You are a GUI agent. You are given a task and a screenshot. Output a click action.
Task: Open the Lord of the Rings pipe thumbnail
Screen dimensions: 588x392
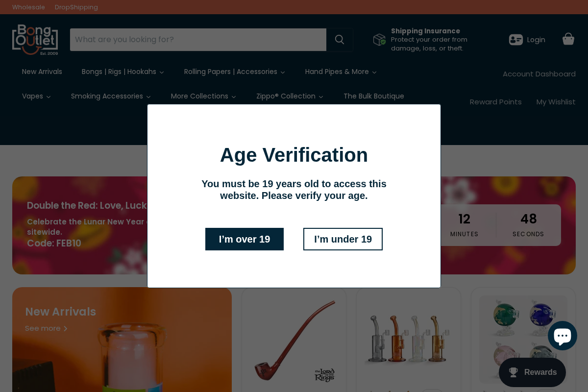click(x=294, y=341)
